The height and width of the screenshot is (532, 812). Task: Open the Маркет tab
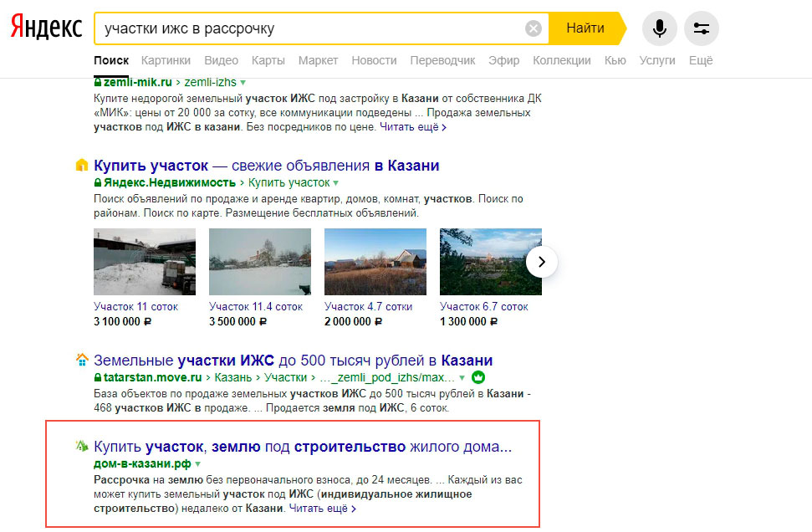point(318,60)
